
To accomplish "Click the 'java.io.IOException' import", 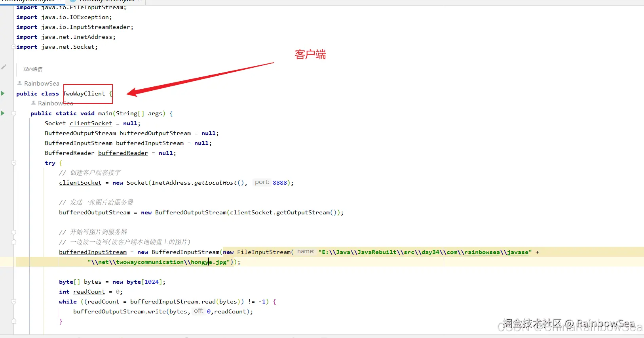I will tap(75, 17).
